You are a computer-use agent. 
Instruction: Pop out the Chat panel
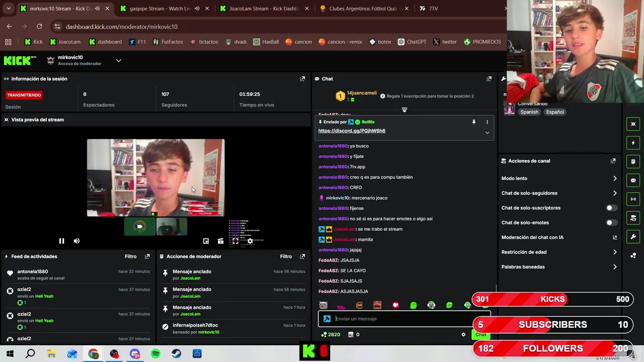[x=489, y=79]
